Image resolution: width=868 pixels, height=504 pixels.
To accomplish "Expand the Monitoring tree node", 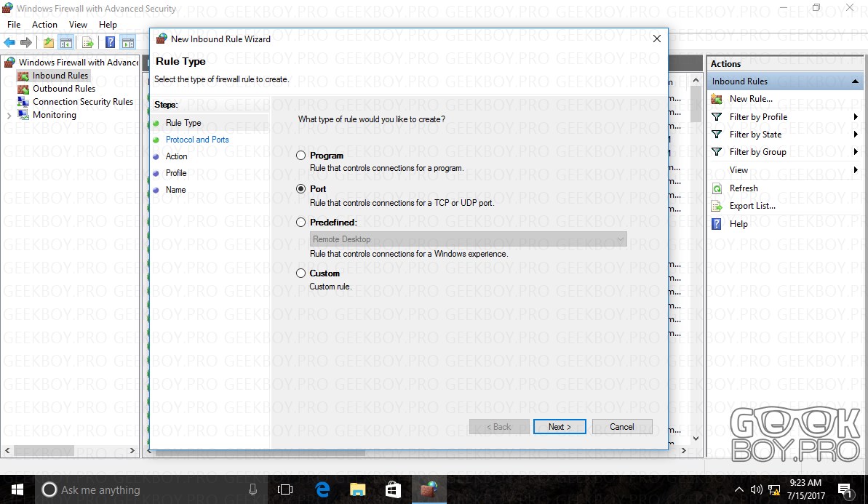I will click(x=9, y=115).
